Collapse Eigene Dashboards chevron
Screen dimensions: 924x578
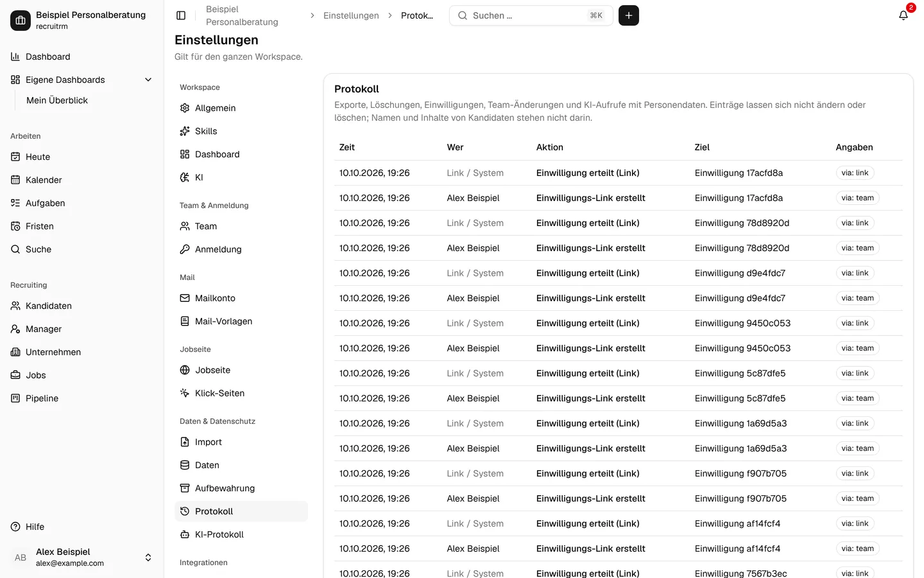tap(148, 80)
